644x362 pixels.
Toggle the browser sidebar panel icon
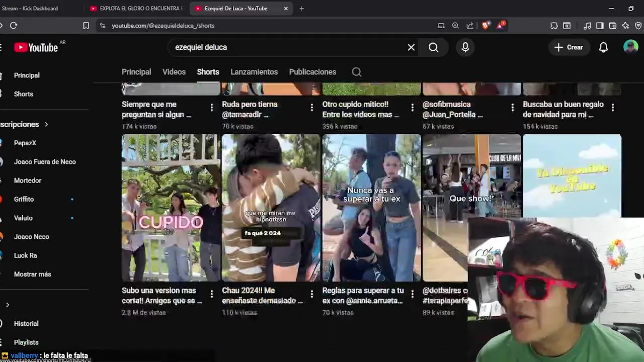click(600, 26)
